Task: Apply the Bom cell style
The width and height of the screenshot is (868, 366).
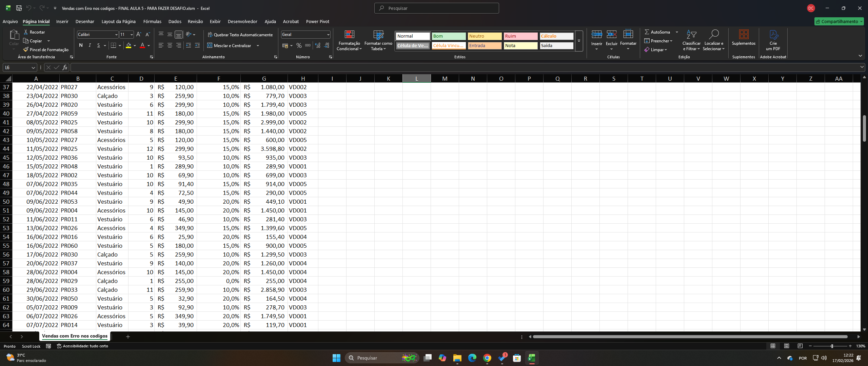Action: 449,36
